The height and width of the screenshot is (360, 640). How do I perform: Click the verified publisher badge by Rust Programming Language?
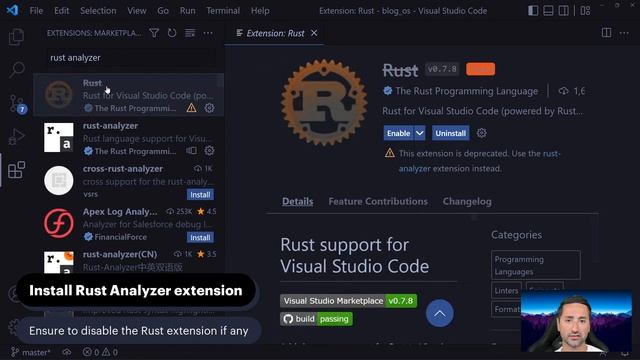[x=387, y=91]
